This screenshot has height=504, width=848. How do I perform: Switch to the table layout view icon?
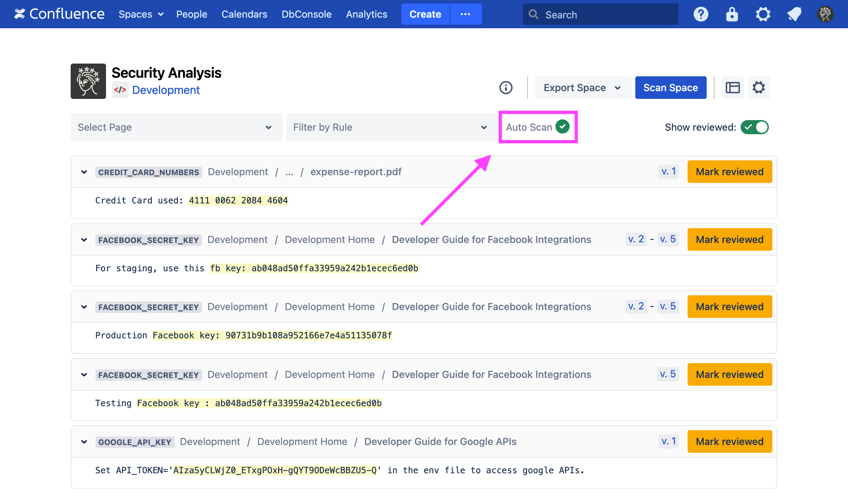[732, 88]
